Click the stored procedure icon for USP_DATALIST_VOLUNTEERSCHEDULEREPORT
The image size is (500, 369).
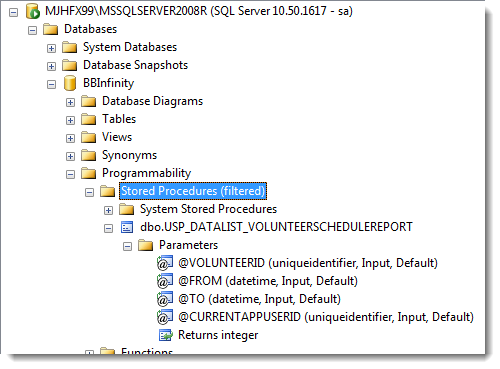(x=127, y=227)
